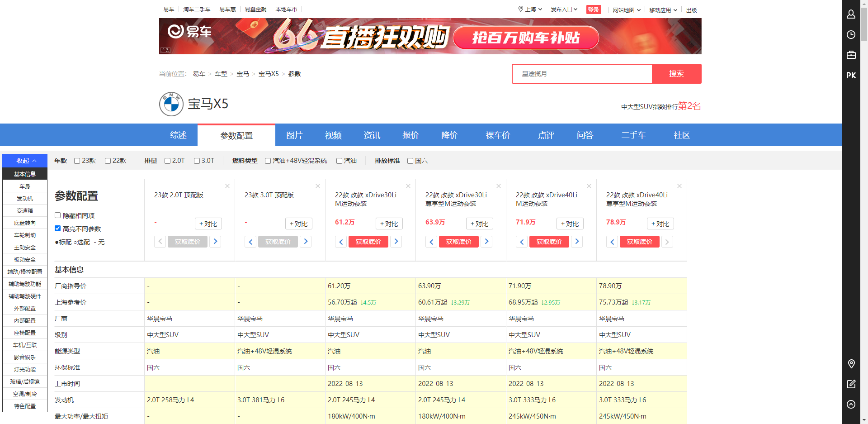
Task: Open the 社区 tab
Action: tap(682, 135)
